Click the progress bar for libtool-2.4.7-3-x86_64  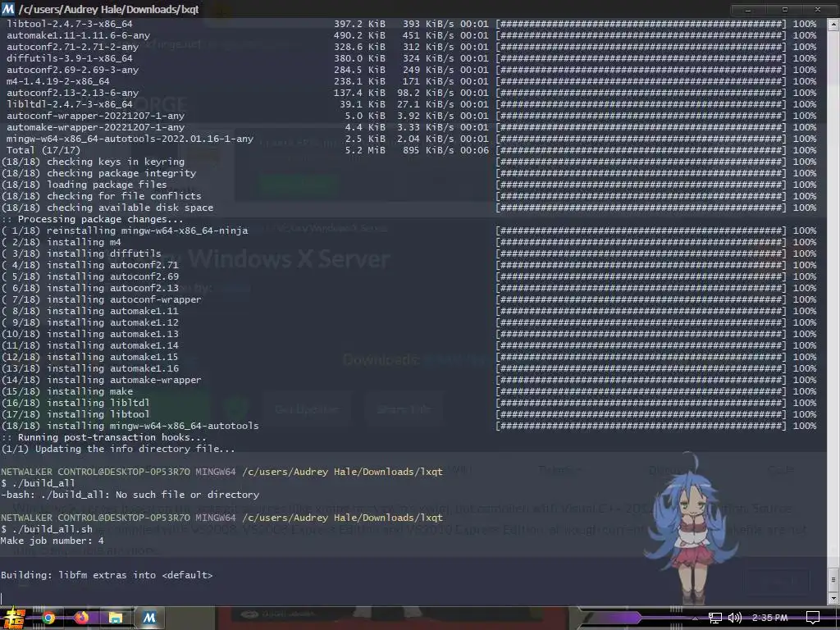pyautogui.click(x=641, y=24)
